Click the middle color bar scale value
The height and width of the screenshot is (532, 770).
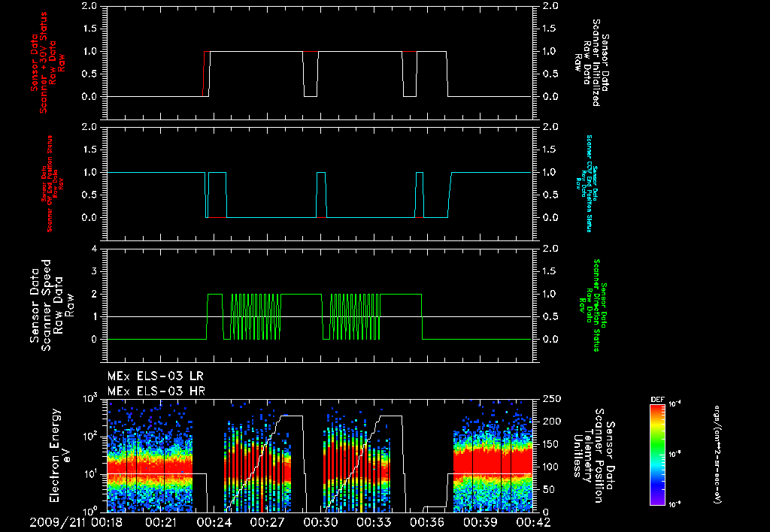pos(675,454)
